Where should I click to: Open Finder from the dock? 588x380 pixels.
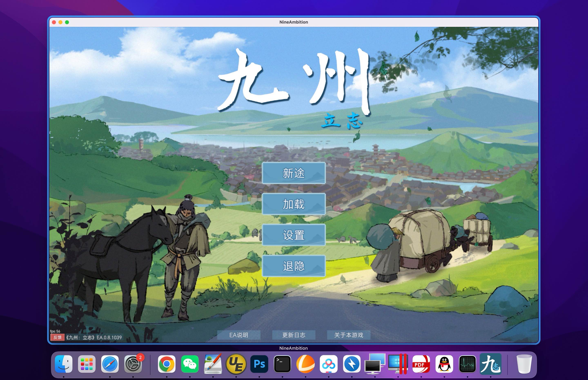click(64, 364)
